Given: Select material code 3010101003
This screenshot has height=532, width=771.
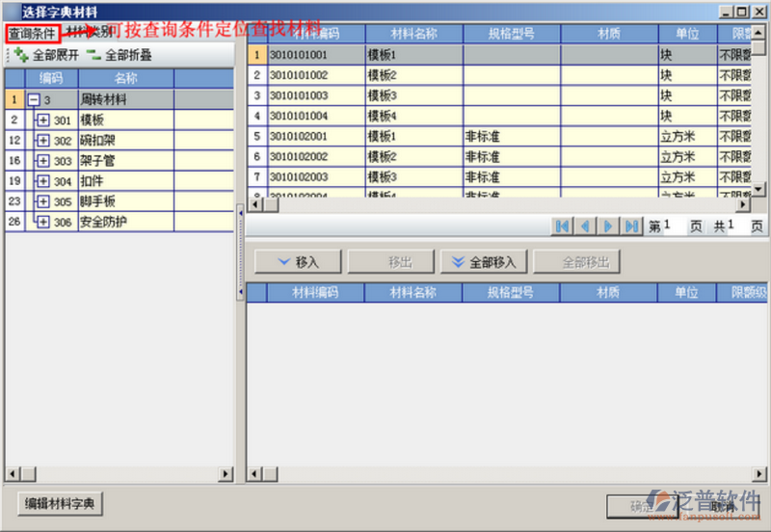Looking at the screenshot, I should point(299,95).
